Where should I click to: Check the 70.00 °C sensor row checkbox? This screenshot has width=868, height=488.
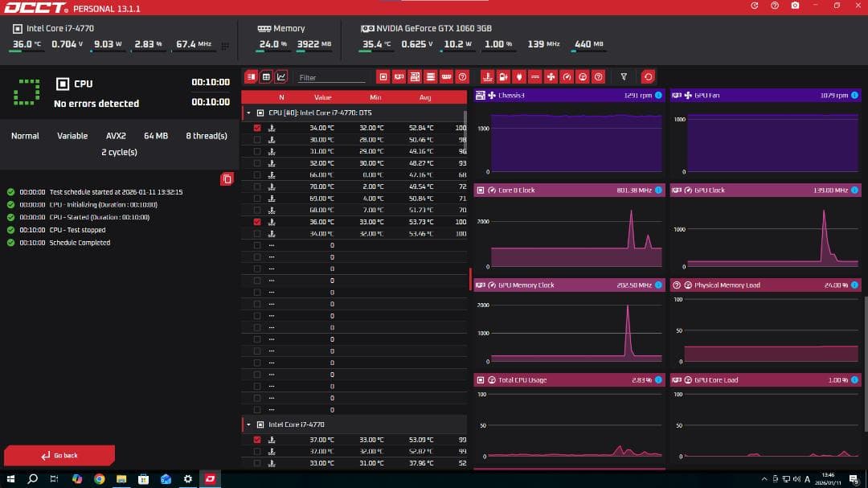click(257, 187)
